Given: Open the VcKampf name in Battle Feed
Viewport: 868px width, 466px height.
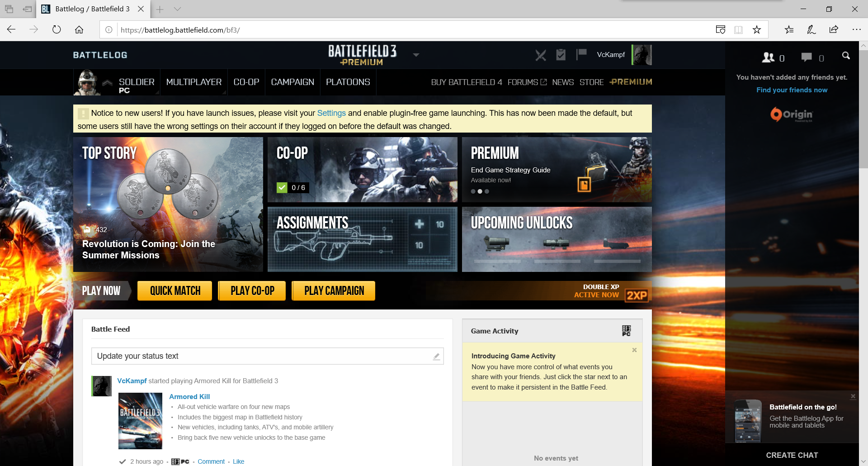Looking at the screenshot, I should coord(132,381).
